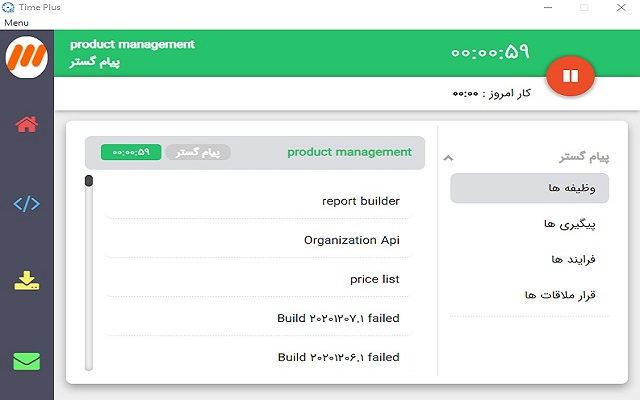Open the code brackets icon in sidebar
Viewport: 640px width, 400px height.
tap(27, 204)
